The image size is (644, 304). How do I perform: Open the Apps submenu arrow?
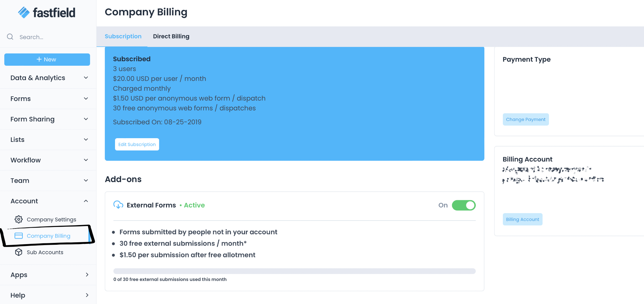coord(87,275)
